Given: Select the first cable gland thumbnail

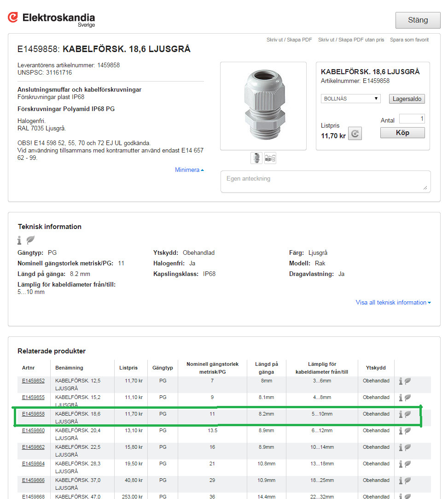Looking at the screenshot, I should point(256,158).
